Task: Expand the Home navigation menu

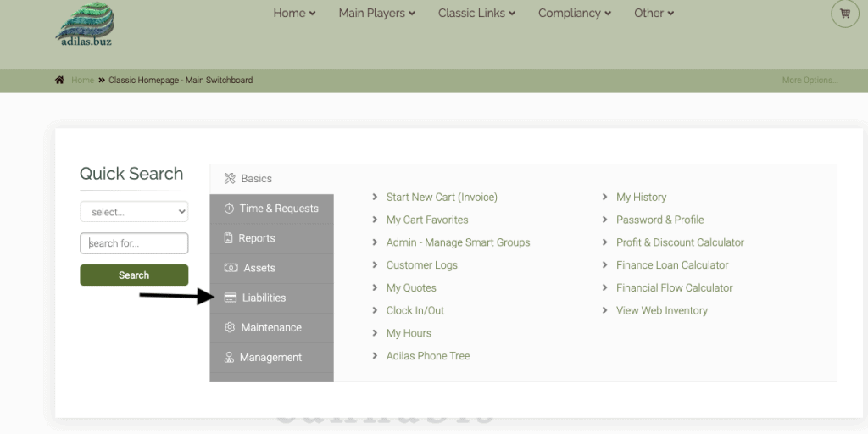Action: (294, 13)
